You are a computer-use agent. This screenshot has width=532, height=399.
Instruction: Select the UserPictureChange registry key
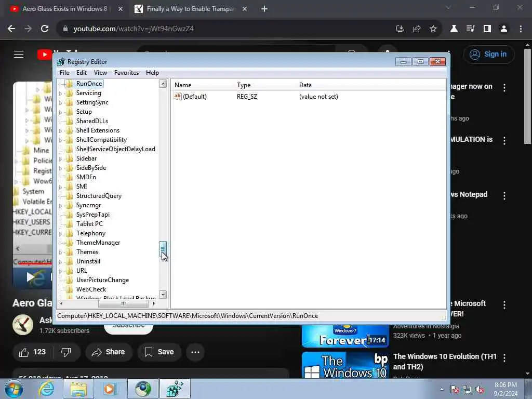(x=102, y=280)
